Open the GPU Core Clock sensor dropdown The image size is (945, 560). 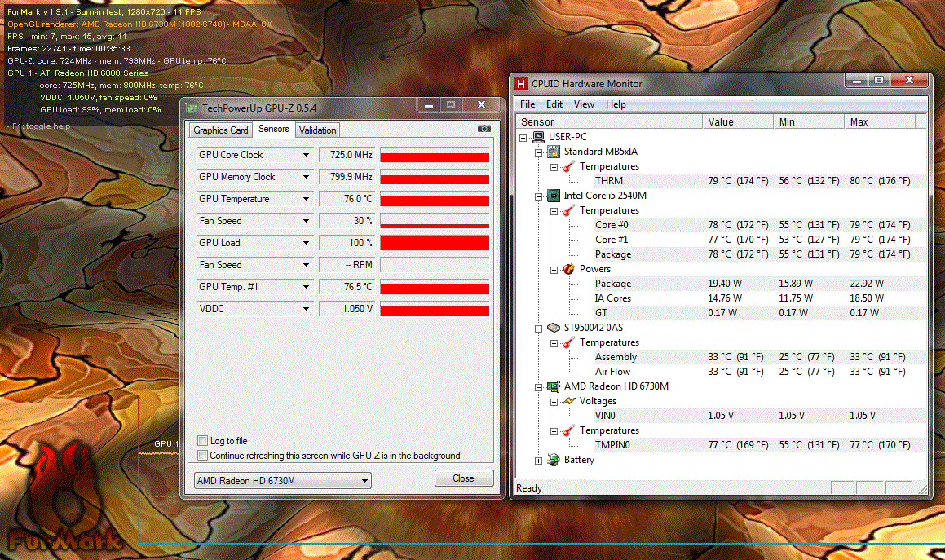point(306,155)
